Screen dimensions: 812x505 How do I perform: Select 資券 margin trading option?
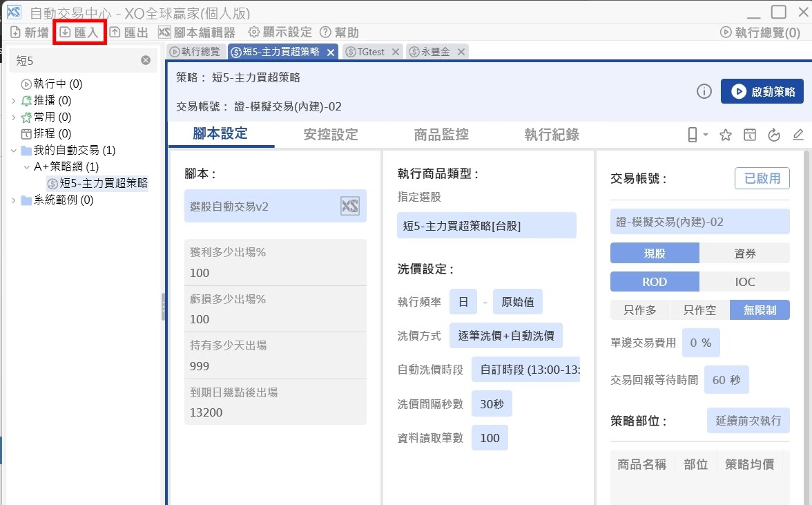click(744, 254)
